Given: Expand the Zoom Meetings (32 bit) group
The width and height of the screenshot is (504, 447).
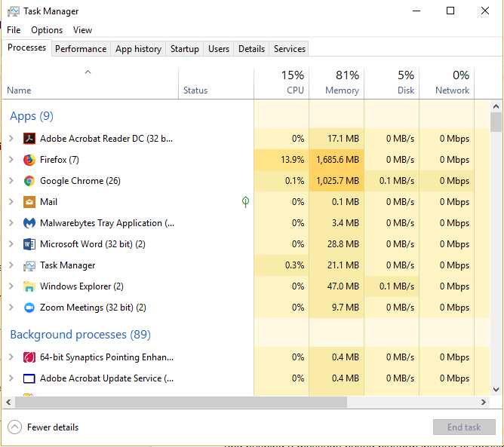Looking at the screenshot, I should click(x=11, y=308).
